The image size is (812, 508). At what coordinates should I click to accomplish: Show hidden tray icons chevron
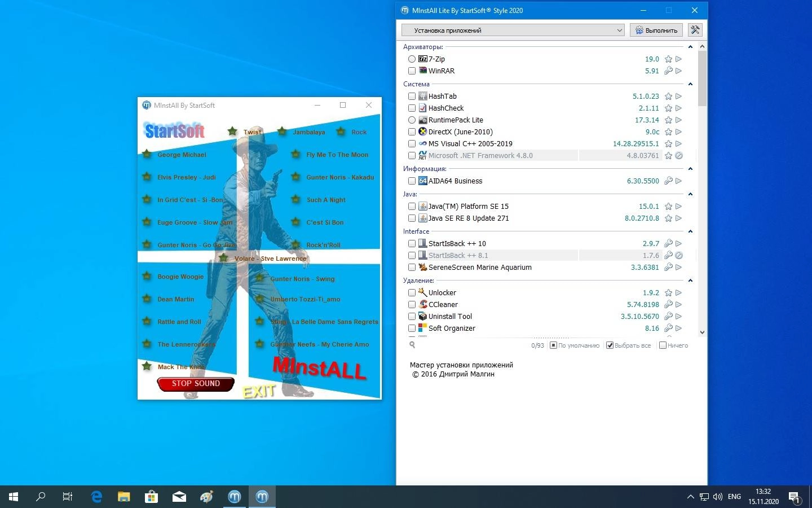point(690,497)
